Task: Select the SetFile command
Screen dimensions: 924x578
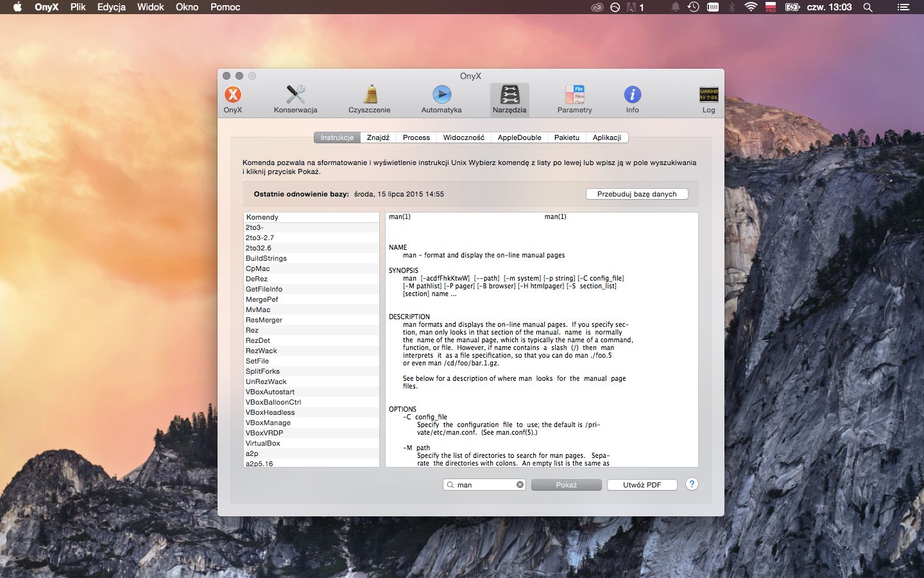Action: point(311,361)
